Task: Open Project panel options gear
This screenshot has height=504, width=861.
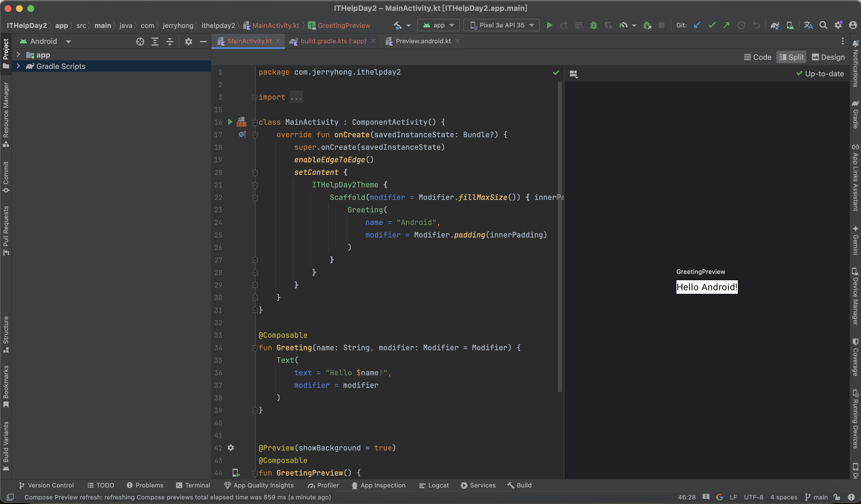Action: (x=189, y=42)
